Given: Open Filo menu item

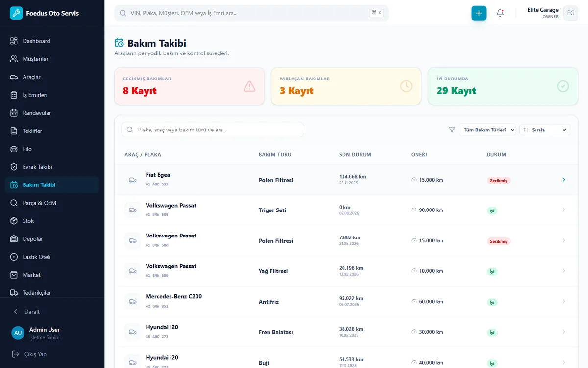Looking at the screenshot, I should (52, 149).
